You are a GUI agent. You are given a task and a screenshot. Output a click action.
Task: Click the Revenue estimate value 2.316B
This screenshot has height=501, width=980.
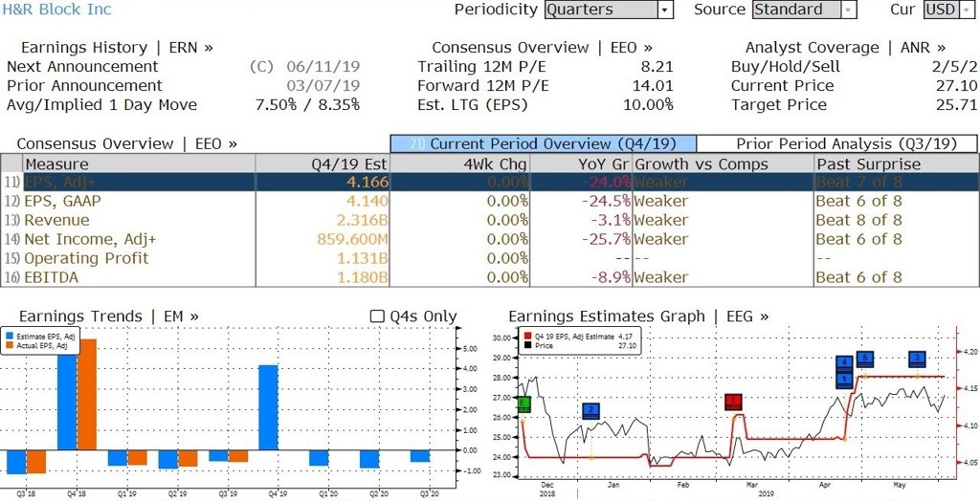pos(363,221)
